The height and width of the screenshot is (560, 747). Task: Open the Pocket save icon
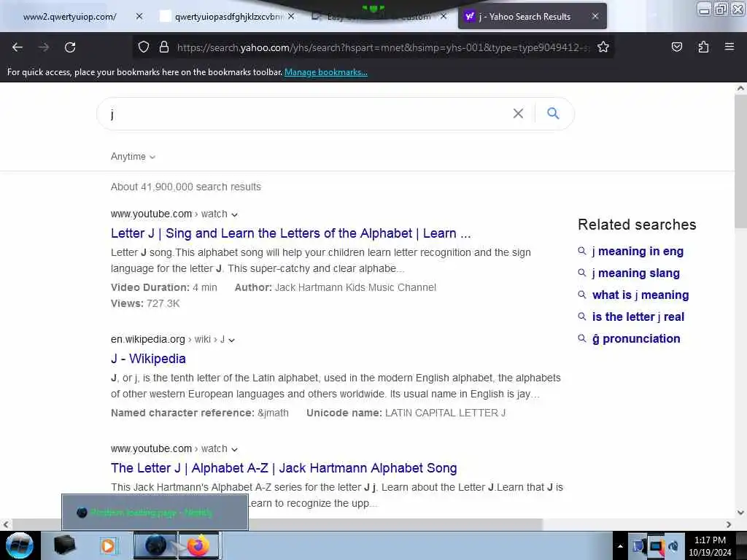[676, 47]
